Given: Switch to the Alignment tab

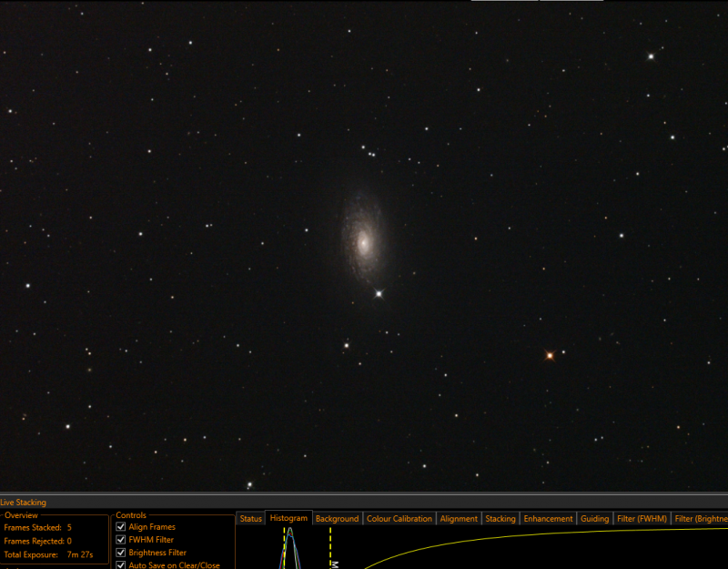Looking at the screenshot, I should click(459, 518).
